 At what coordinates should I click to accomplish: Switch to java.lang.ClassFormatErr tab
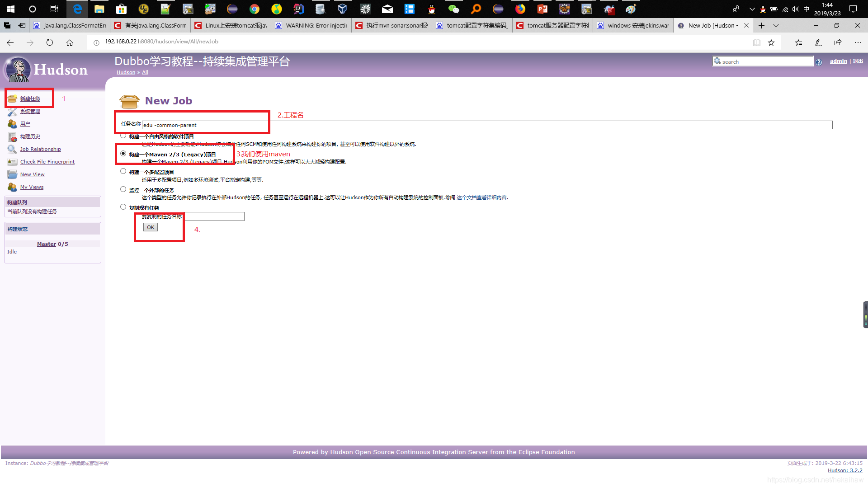(x=70, y=26)
